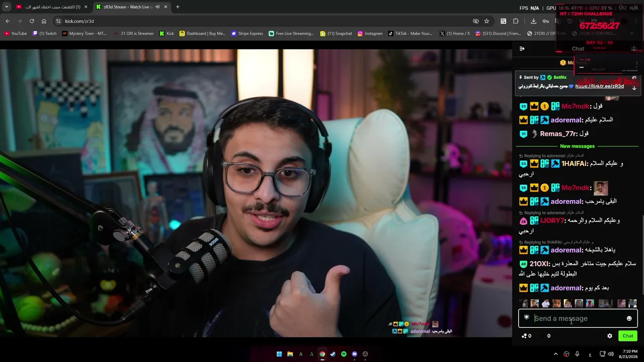Collapse the chat panel using the arrow icon
This screenshot has width=644, height=362.
click(522, 49)
